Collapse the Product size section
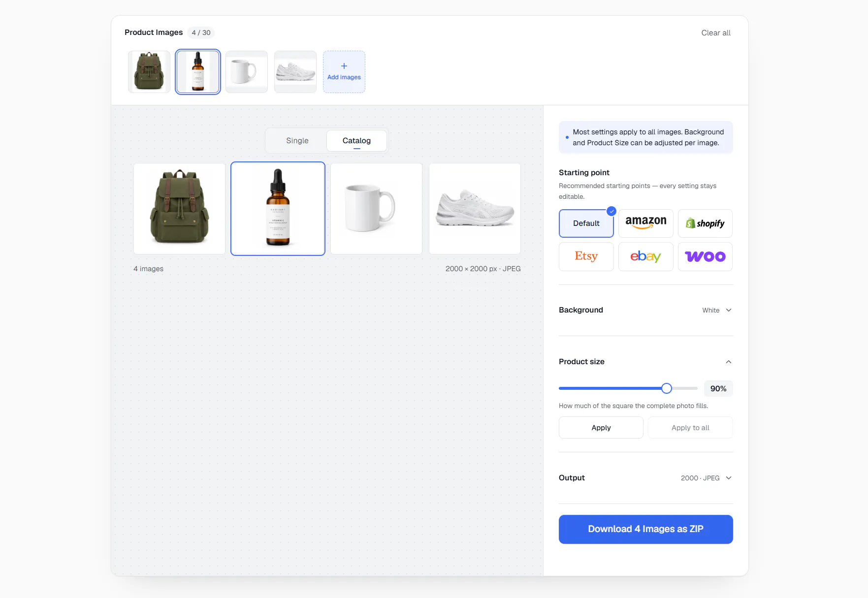The width and height of the screenshot is (868, 598). tap(645, 362)
